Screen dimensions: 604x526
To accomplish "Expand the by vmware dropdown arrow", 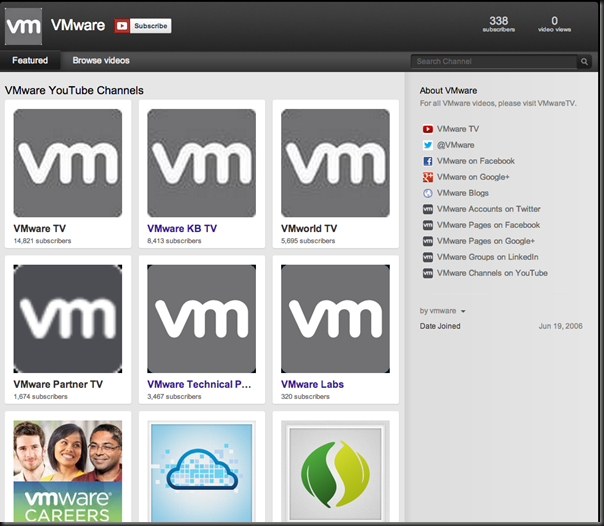I will click(x=463, y=311).
